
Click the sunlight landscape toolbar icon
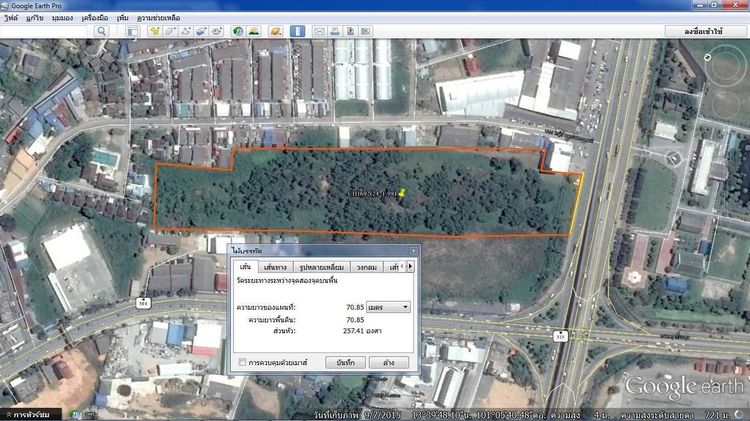pyautogui.click(x=254, y=32)
